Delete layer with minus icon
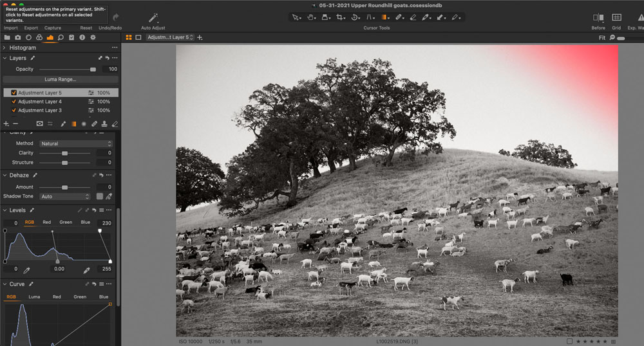The height and width of the screenshot is (346, 644). tap(15, 124)
